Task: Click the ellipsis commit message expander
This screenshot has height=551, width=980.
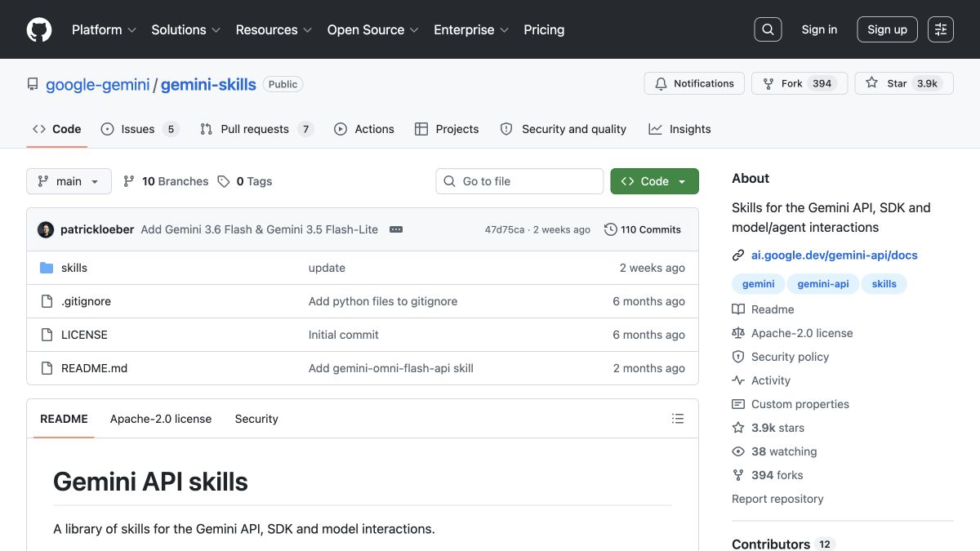Action: coord(396,229)
